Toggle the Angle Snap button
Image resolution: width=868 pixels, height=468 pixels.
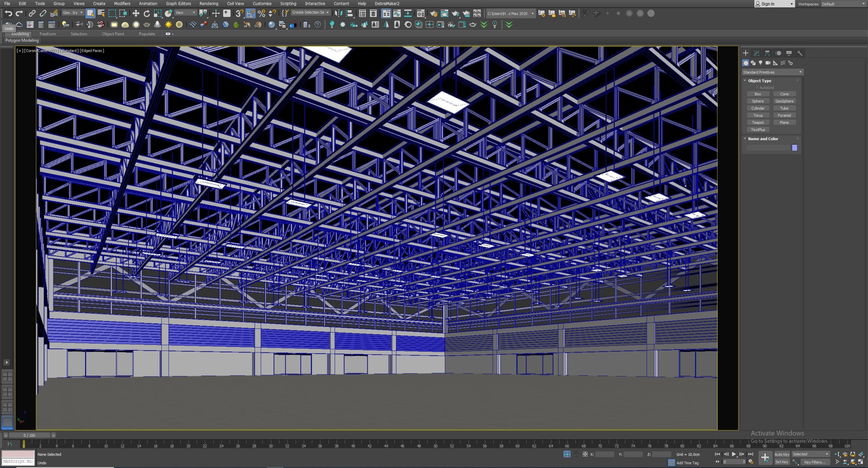[250, 14]
